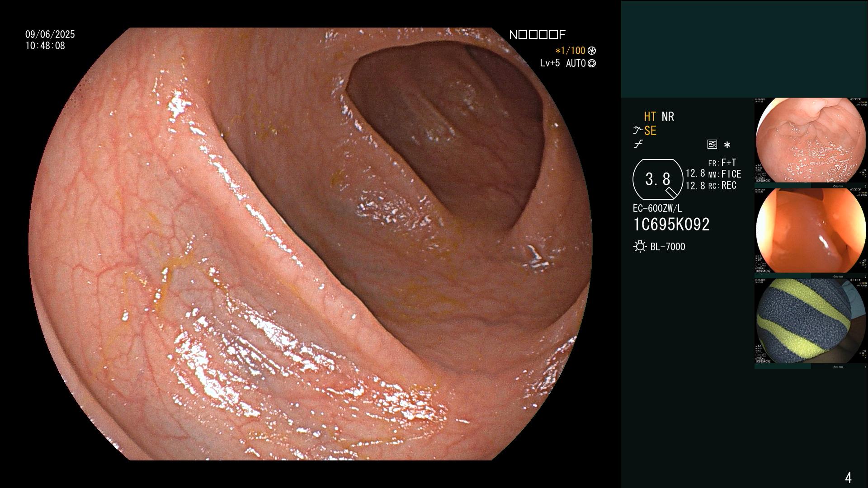The width and height of the screenshot is (868, 488).
Task: Select the FR: F+T freeze setting
Action: pyautogui.click(x=722, y=163)
